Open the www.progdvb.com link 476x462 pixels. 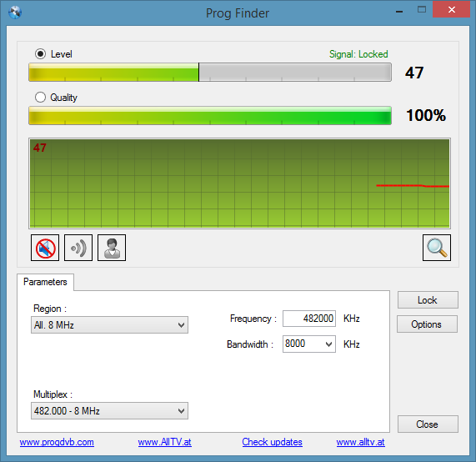pos(57,442)
